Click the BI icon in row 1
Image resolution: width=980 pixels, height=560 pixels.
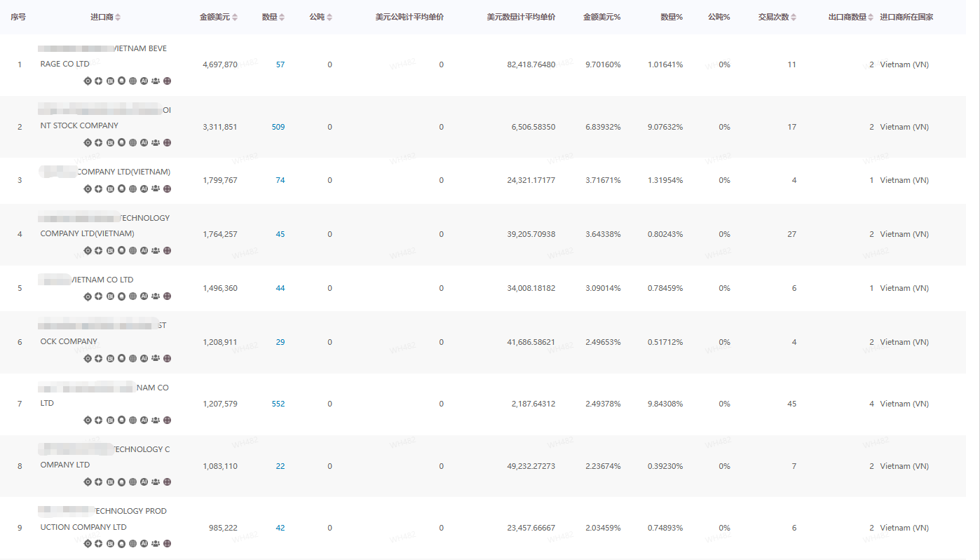click(110, 81)
